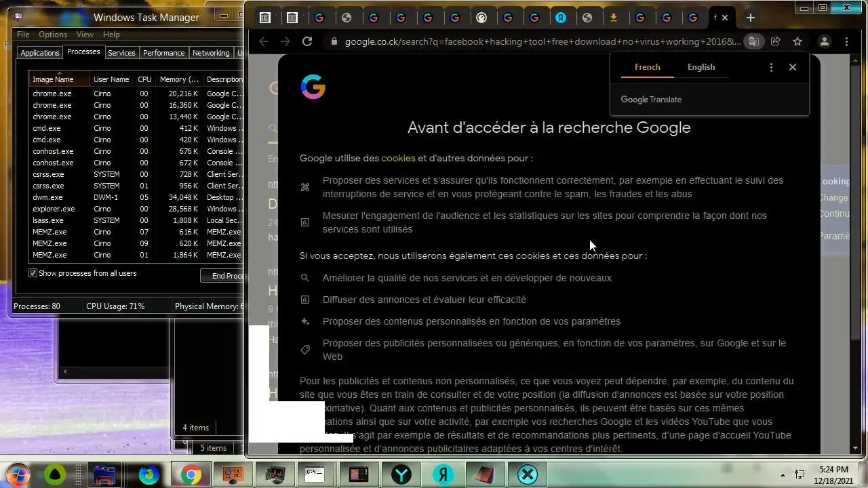Select cmd.exe row using 412 K
This screenshot has height=488, width=868.
click(136, 128)
